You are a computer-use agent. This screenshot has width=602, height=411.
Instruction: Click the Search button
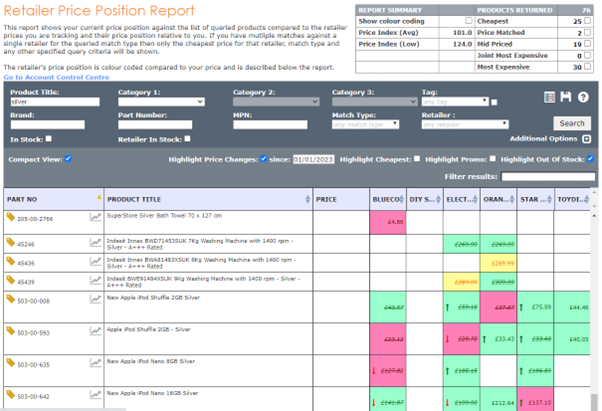coord(572,123)
